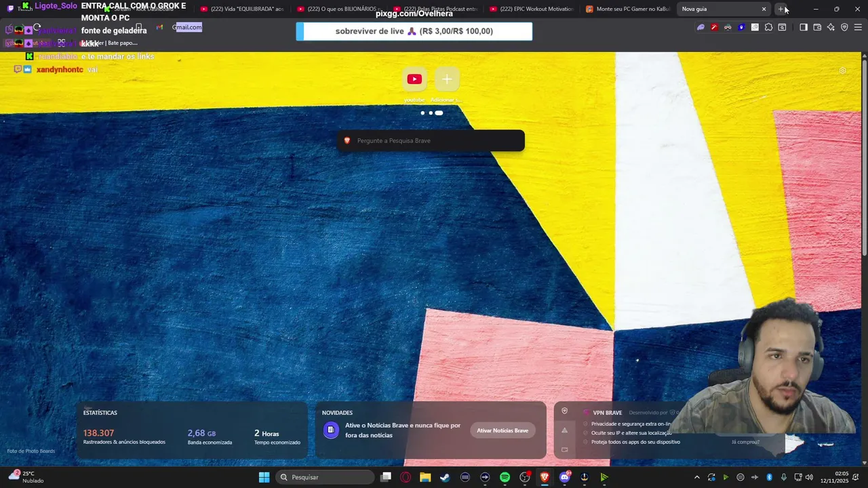Image resolution: width=868 pixels, height=488 pixels.
Task: Open Task View on taskbar
Action: coord(386,477)
